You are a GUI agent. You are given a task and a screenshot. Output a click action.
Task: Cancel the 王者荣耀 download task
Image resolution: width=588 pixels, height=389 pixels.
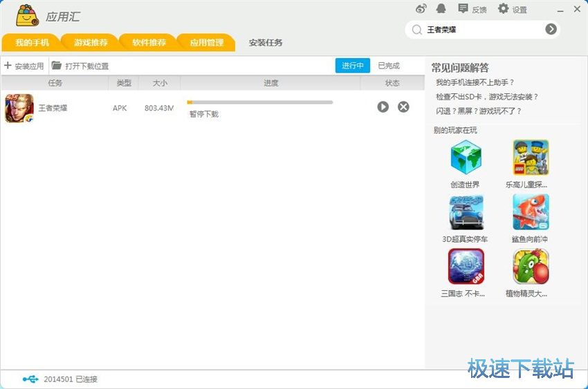tap(403, 107)
